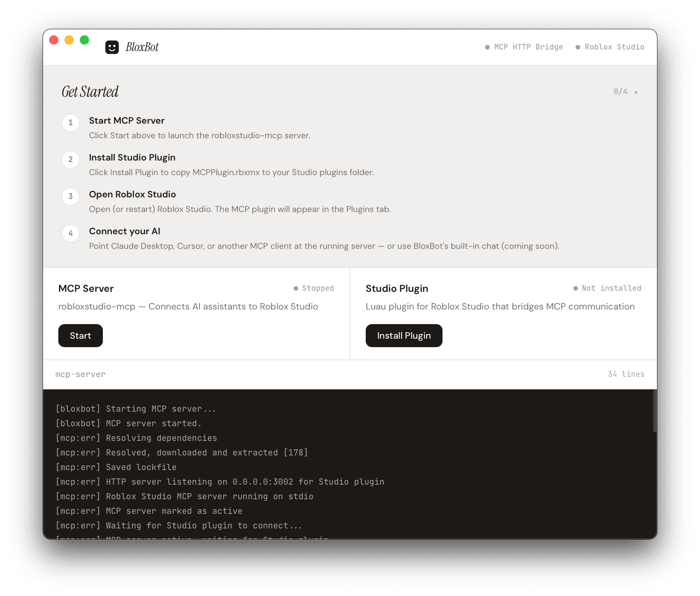Select the mcp-server log tab

[80, 374]
